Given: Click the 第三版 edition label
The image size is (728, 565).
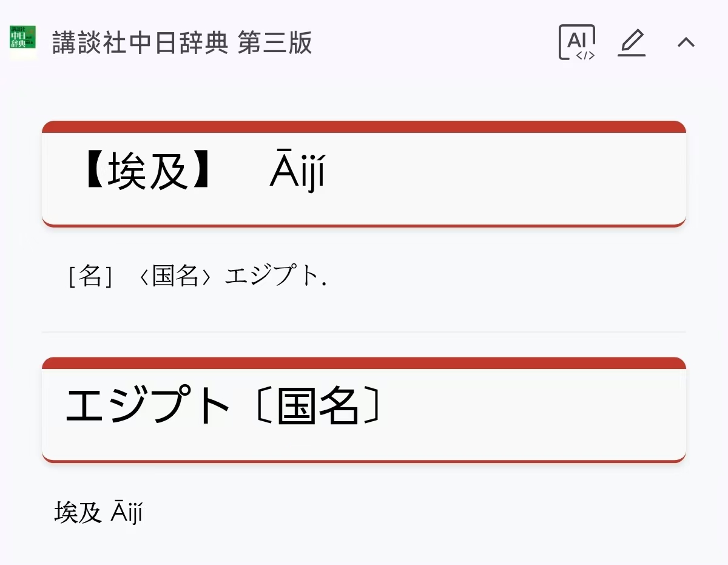Looking at the screenshot, I should click(275, 43).
